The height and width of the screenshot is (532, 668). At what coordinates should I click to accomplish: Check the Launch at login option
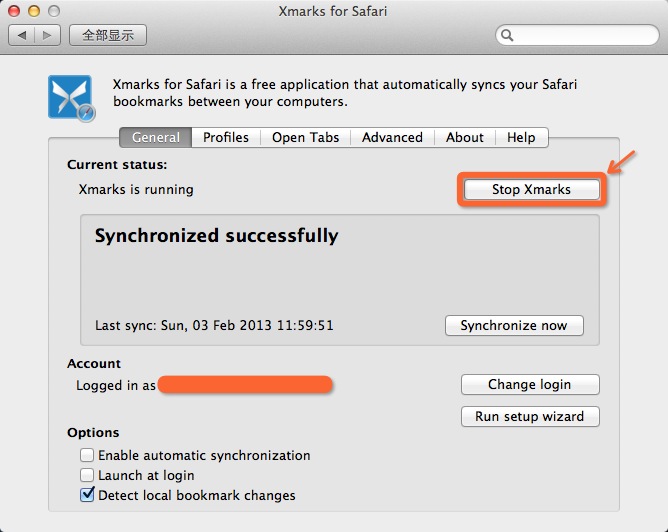click(x=87, y=474)
